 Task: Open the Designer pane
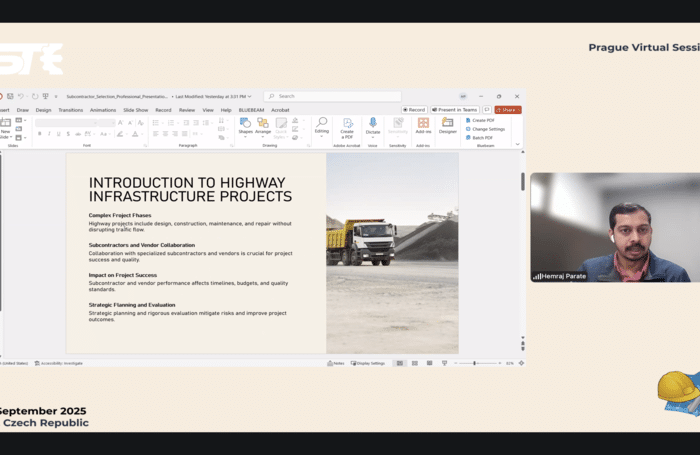pyautogui.click(x=447, y=124)
